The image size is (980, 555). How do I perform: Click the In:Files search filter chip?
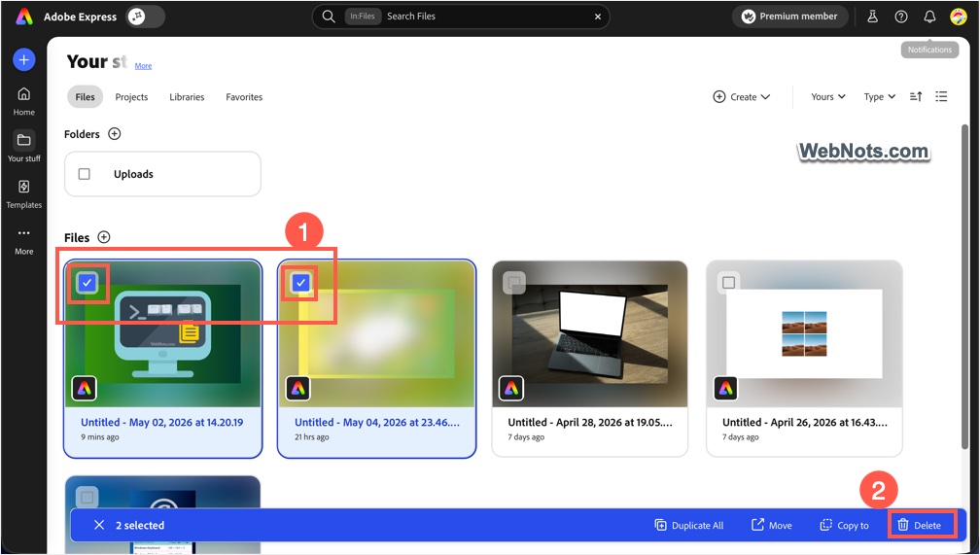click(363, 17)
